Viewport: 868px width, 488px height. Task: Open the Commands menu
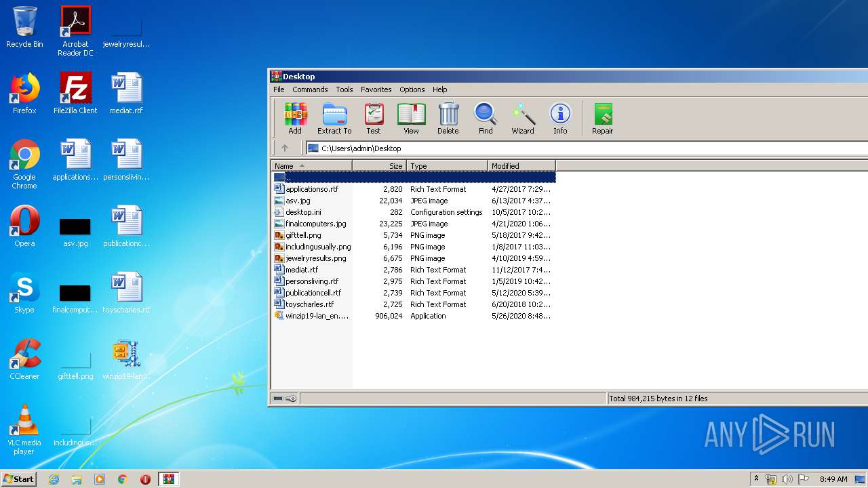click(310, 89)
